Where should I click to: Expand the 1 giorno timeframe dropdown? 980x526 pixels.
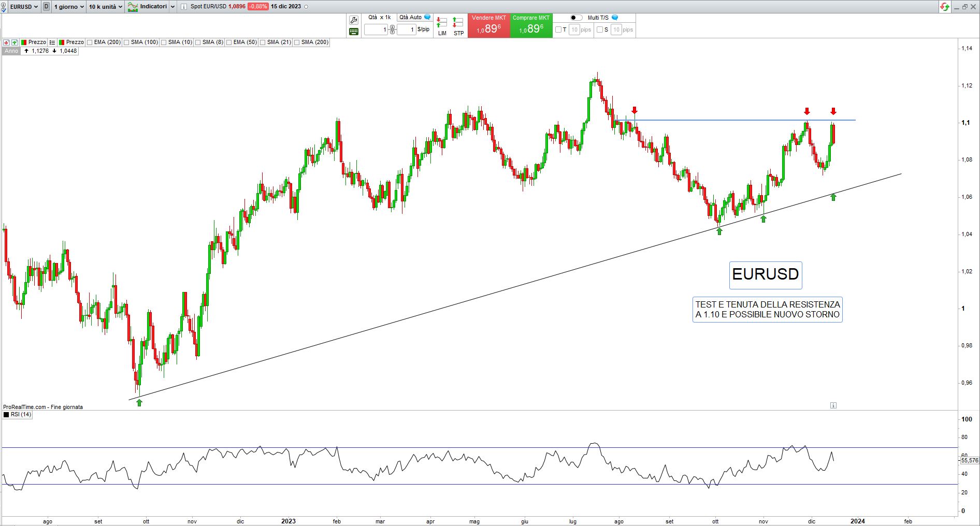(69, 7)
